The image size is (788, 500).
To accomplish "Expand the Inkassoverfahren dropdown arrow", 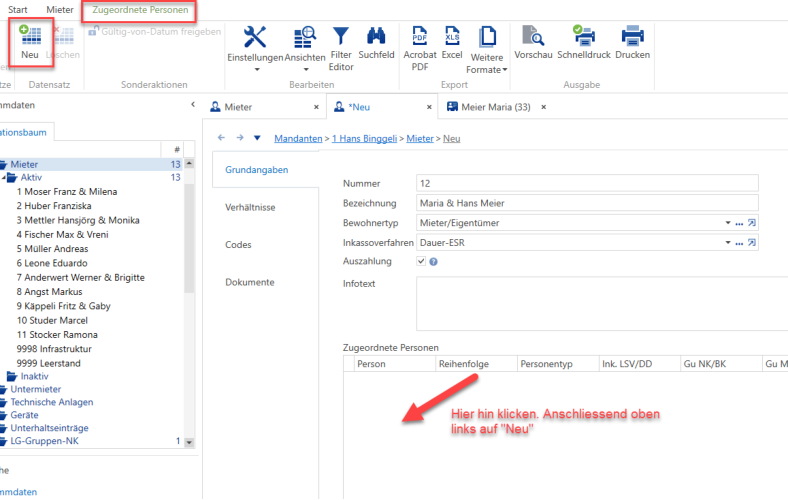I will click(x=728, y=243).
